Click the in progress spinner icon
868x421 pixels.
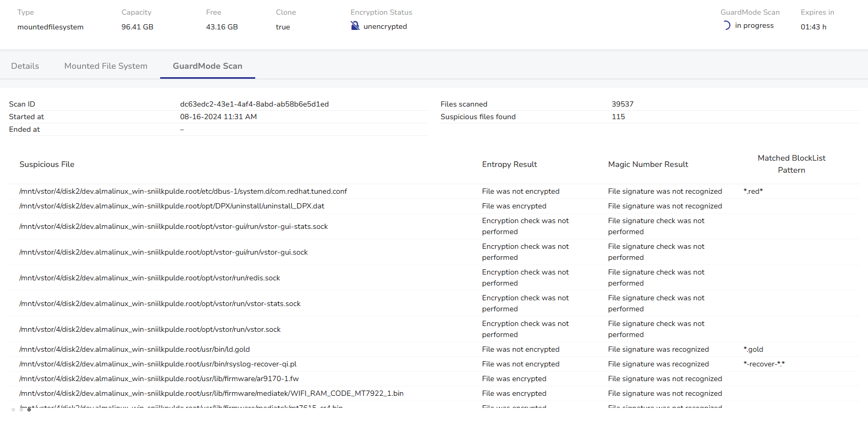726,26
